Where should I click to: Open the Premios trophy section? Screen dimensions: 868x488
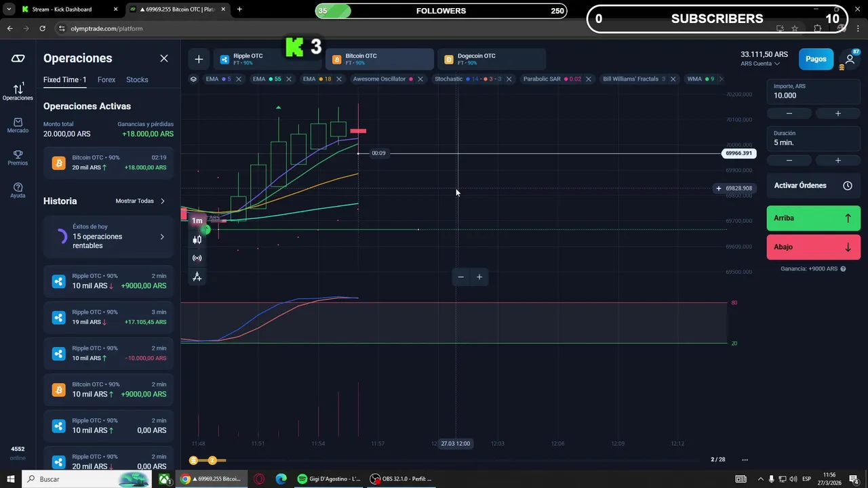(x=18, y=158)
